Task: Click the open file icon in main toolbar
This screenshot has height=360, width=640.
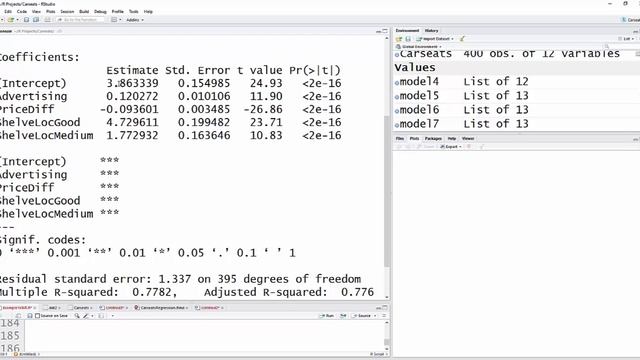Action: click(11, 20)
